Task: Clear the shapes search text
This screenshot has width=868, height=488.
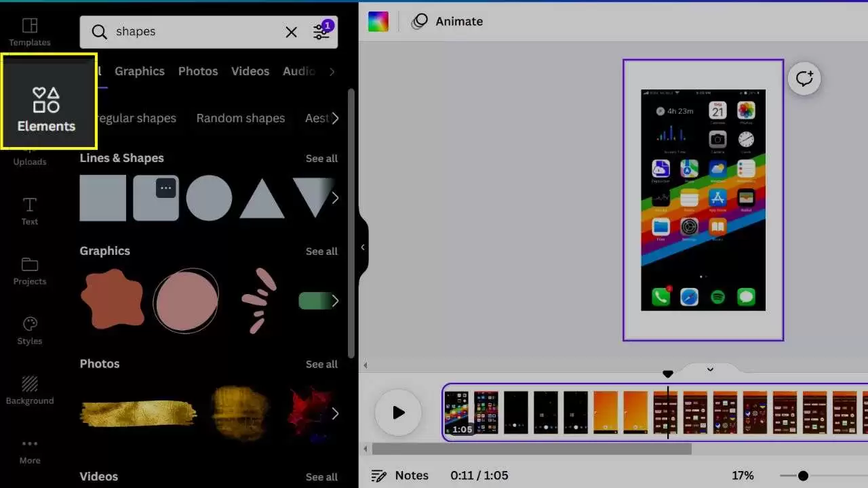Action: (291, 32)
